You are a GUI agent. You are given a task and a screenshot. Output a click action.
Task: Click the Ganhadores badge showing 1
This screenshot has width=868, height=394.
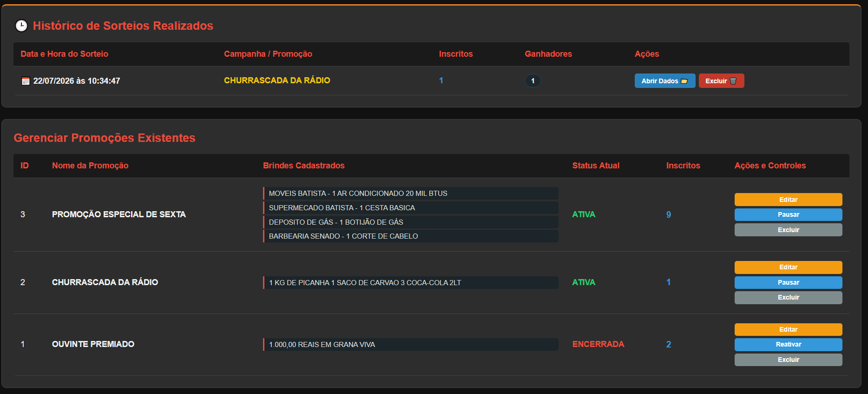[533, 81]
